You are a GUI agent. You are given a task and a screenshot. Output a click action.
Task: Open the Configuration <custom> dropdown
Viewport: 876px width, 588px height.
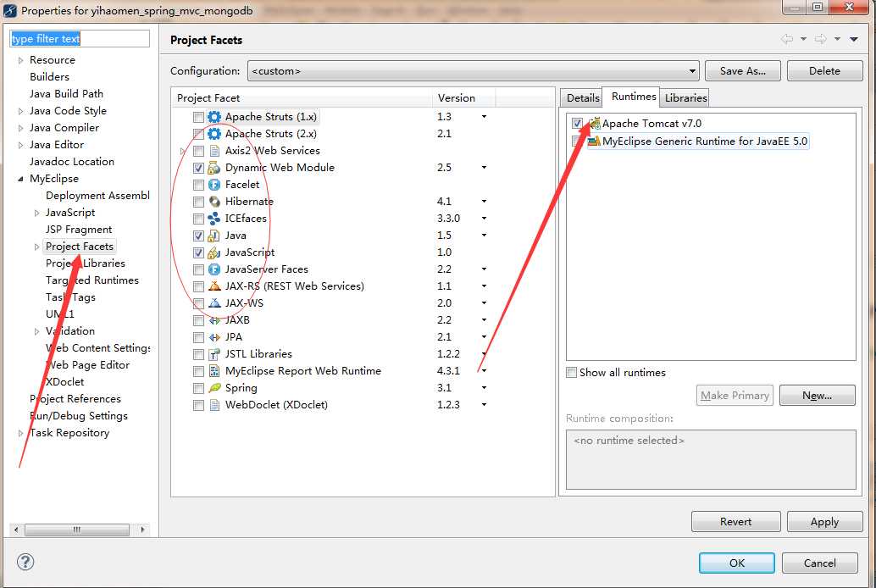(x=474, y=71)
